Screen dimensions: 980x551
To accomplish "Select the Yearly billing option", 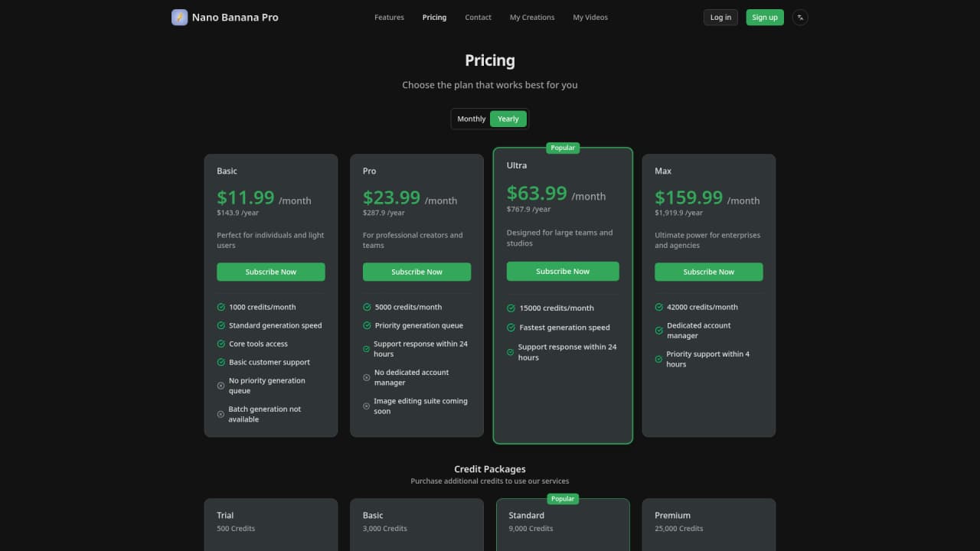I will (508, 119).
